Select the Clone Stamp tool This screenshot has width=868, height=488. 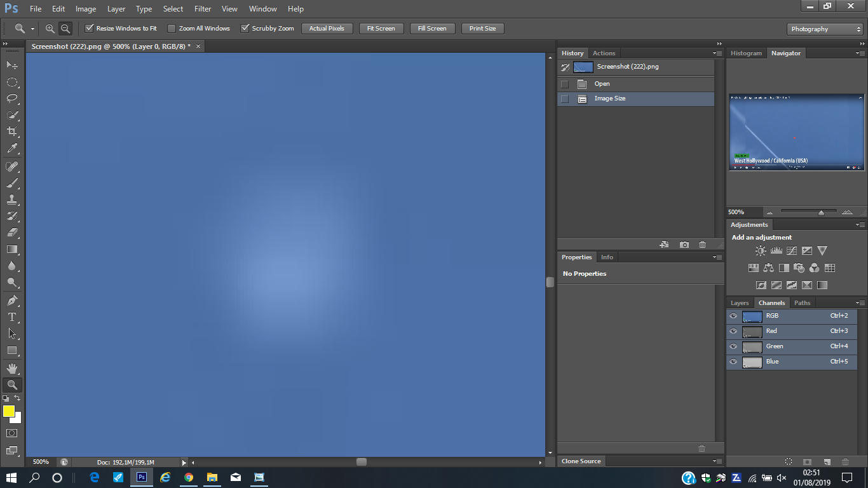pos(12,200)
